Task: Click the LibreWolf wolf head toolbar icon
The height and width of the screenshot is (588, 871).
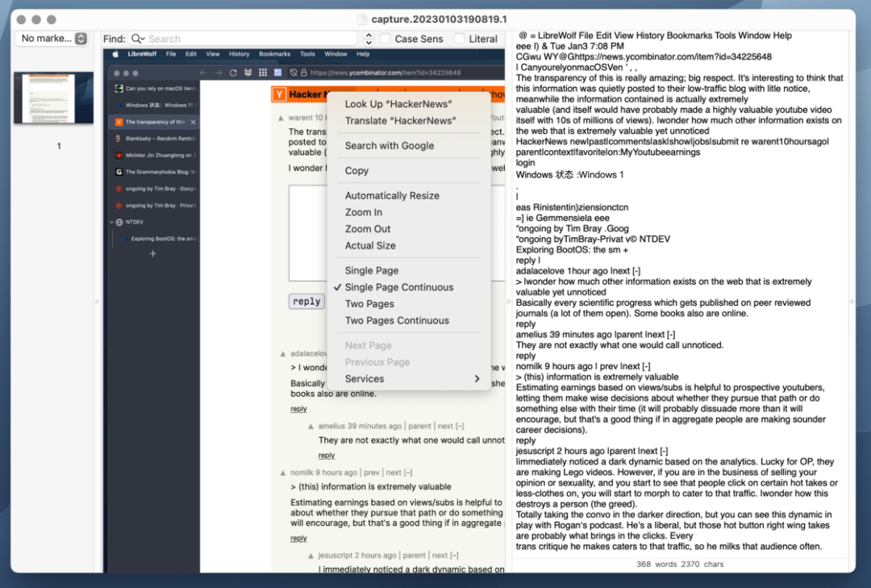Action: pyautogui.click(x=248, y=73)
